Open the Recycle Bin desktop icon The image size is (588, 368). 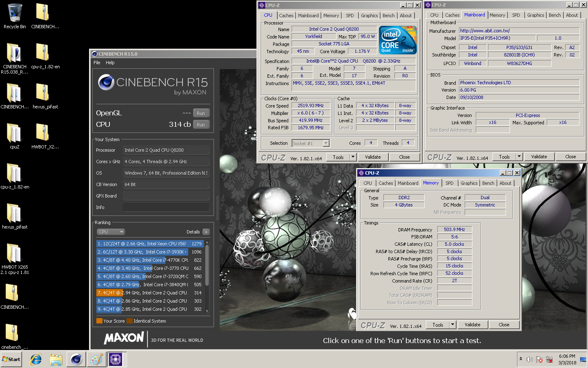tap(15, 16)
